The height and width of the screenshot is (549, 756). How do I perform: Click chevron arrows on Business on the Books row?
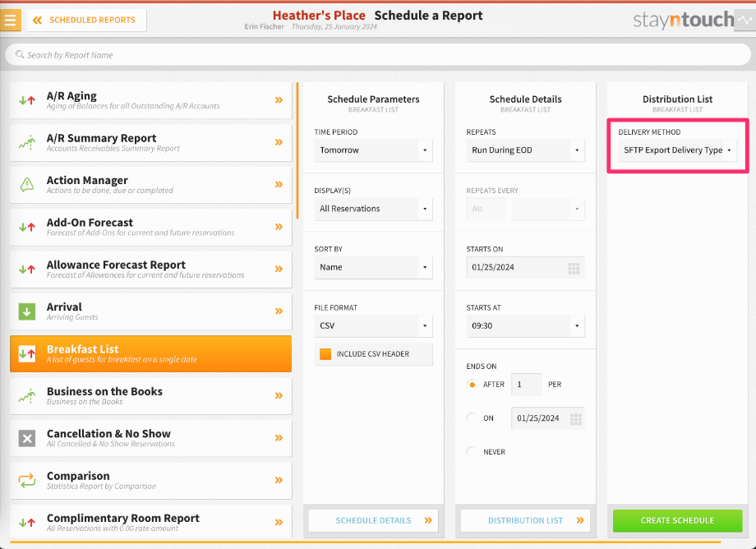279,395
